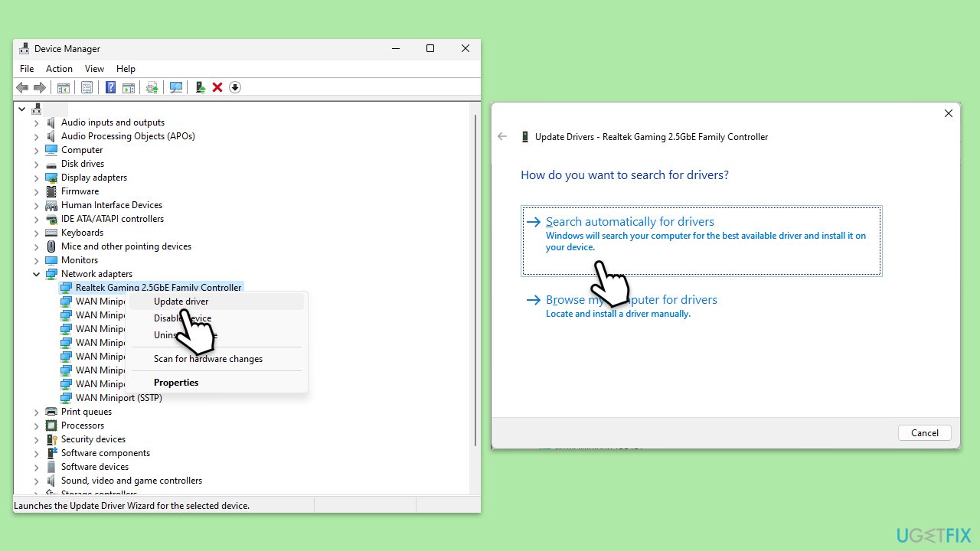Click the Forward arrow in Device Manager toolbar
The width and height of the screenshot is (980, 551).
[x=39, y=87]
